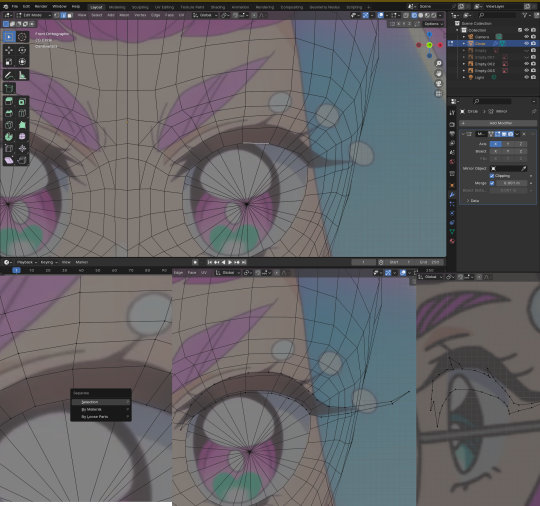This screenshot has width=540, height=506.
Task: Select the Inset Faces tool
Action: pos(22,102)
